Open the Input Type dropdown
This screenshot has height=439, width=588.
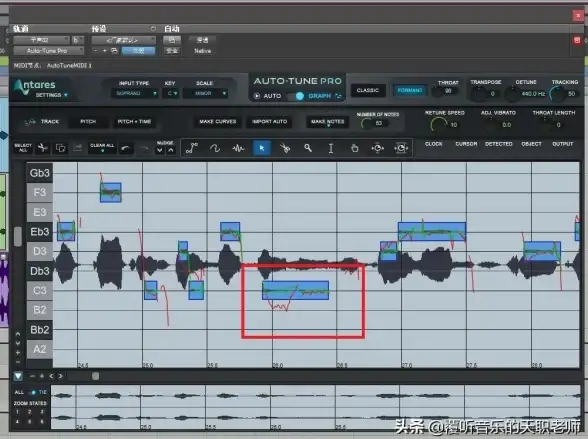[x=135, y=93]
